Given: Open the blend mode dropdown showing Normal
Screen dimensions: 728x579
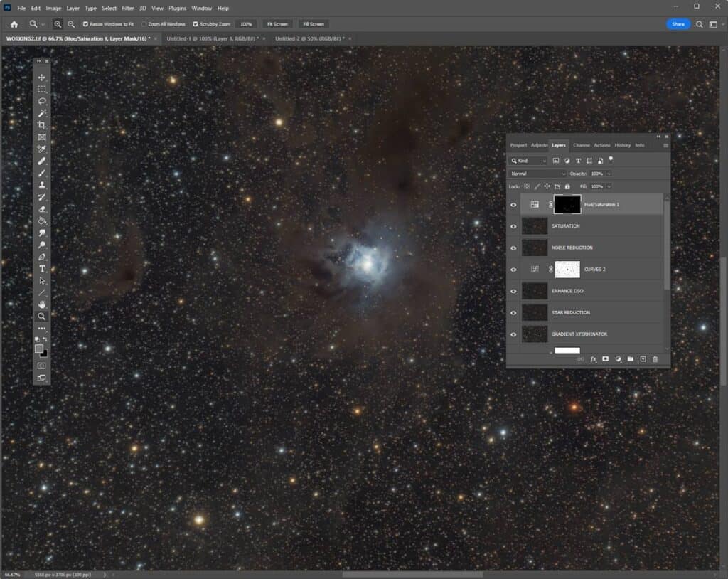Looking at the screenshot, I should [538, 174].
